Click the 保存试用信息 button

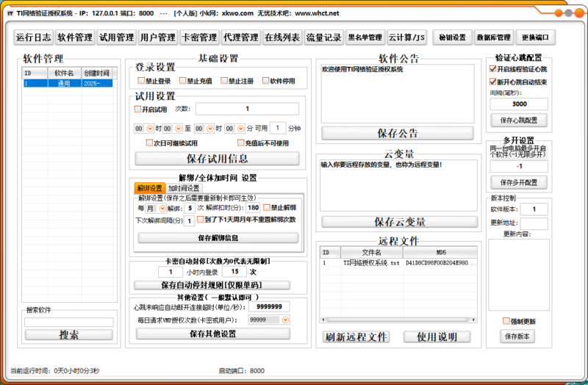pyautogui.click(x=217, y=159)
